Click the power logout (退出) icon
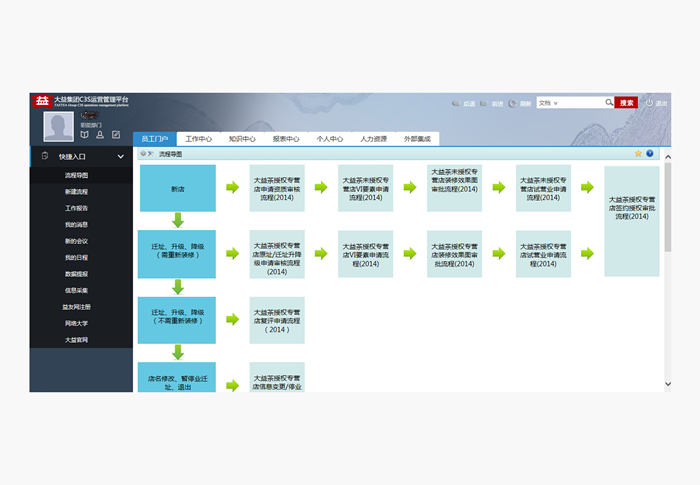This screenshot has height=485, width=700. tap(649, 103)
